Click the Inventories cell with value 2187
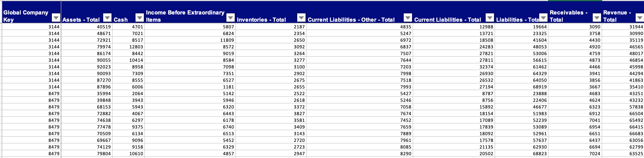This screenshot has height=158, width=644. [x=271, y=27]
